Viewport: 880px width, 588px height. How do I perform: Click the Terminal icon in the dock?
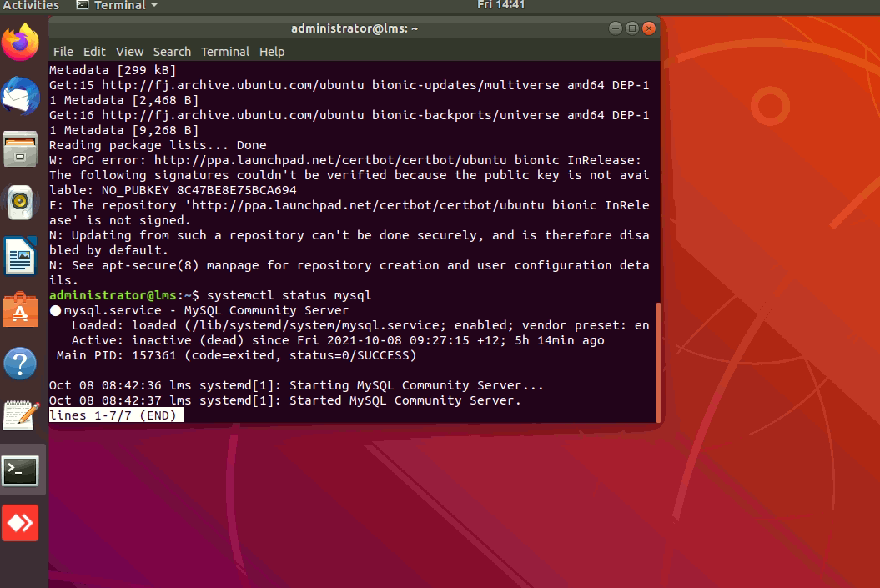(x=21, y=470)
